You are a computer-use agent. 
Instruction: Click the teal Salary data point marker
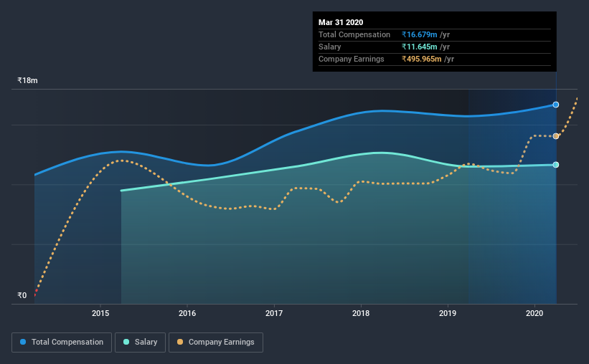pos(555,165)
